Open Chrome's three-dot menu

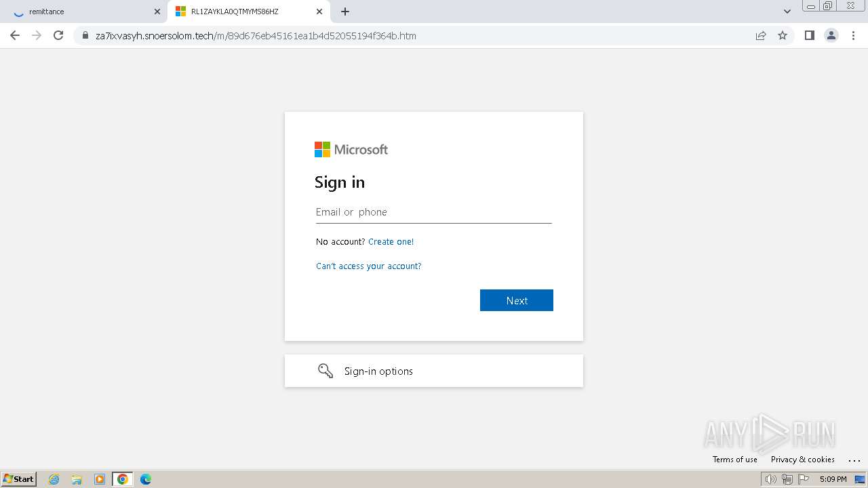click(853, 35)
